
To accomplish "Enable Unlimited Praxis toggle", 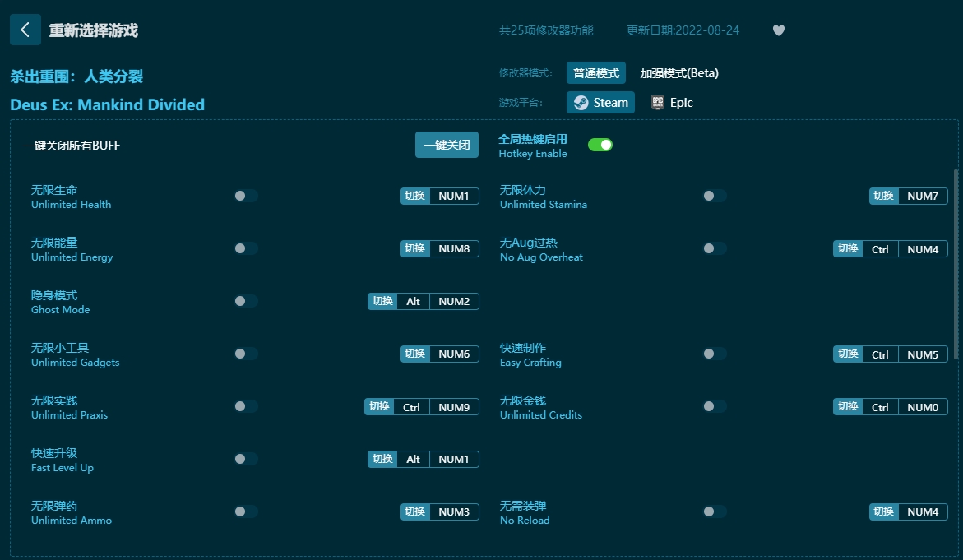I will 246,406.
